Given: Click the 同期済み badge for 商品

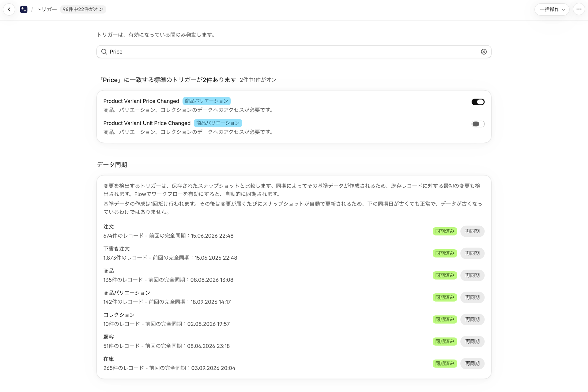Looking at the screenshot, I should point(445,275).
